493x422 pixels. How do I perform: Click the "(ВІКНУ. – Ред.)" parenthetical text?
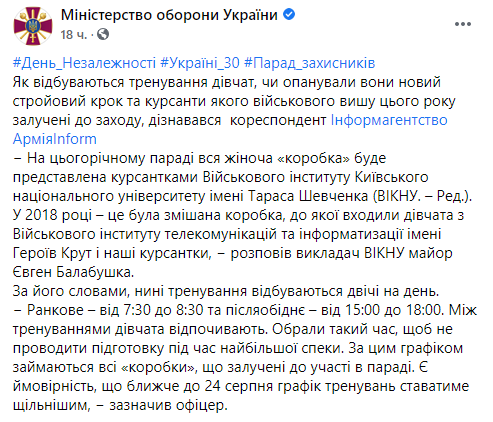point(422,196)
